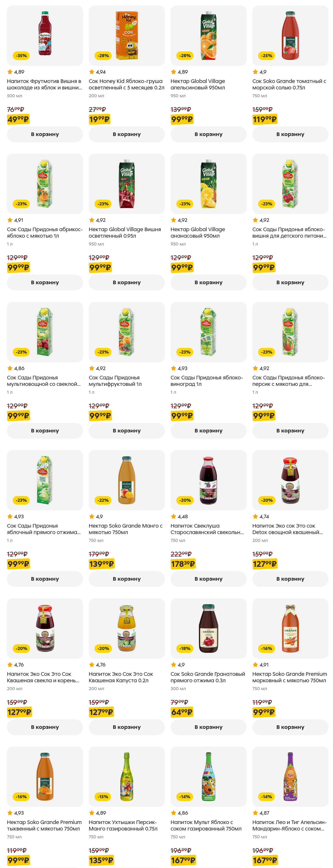Click the 4,48 rating star icon

pyautogui.click(x=174, y=516)
